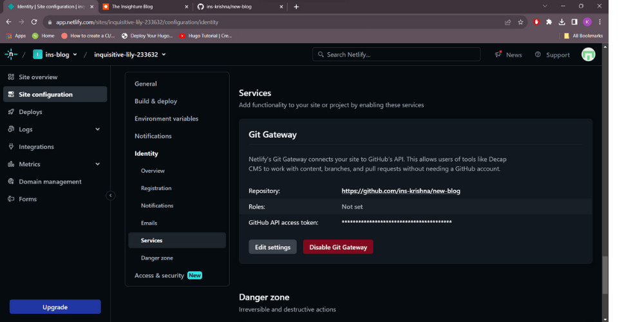Click Disable Git Gateway button
Viewport: 644px width, 322px height.
tap(338, 247)
